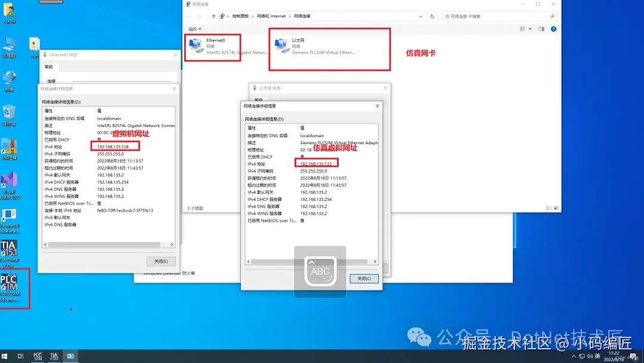The width and height of the screenshot is (644, 363).
Task: Select the fe80 IPv6 link-local address row
Action: 109,210
